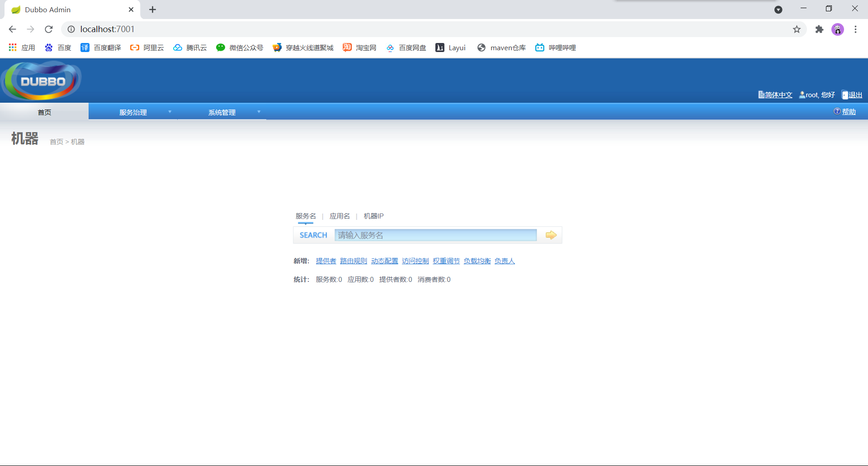This screenshot has height=466, width=868.
Task: Open the browser extensions puzzle icon
Action: (x=819, y=29)
